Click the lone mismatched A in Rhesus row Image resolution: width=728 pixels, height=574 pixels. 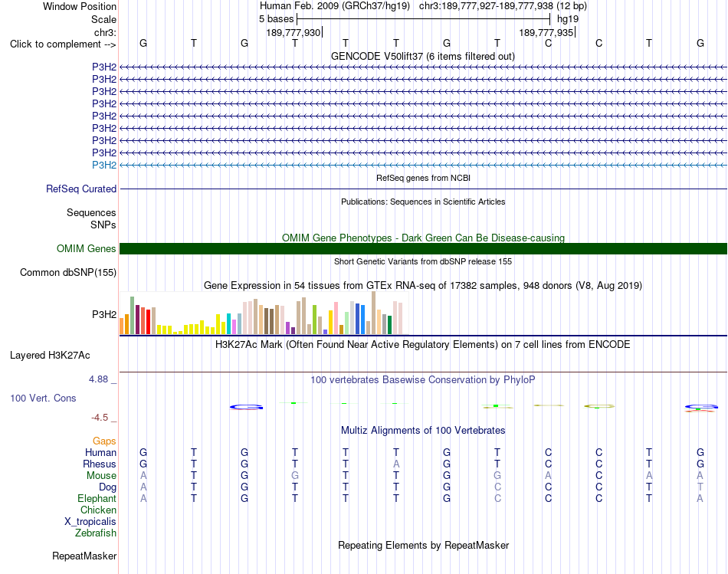tap(396, 464)
